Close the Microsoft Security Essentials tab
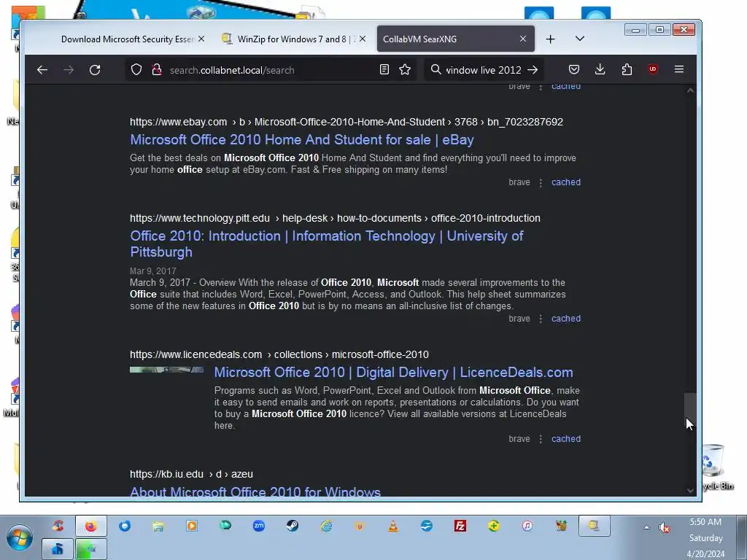This screenshot has height=560, width=747. tap(201, 39)
